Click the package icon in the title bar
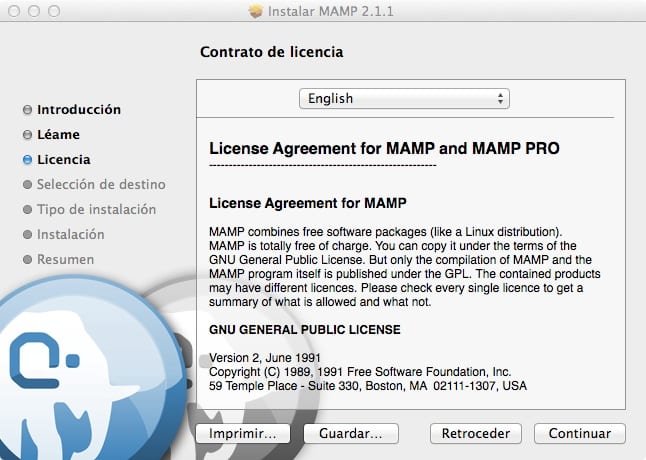The width and height of the screenshot is (646, 460). (255, 11)
